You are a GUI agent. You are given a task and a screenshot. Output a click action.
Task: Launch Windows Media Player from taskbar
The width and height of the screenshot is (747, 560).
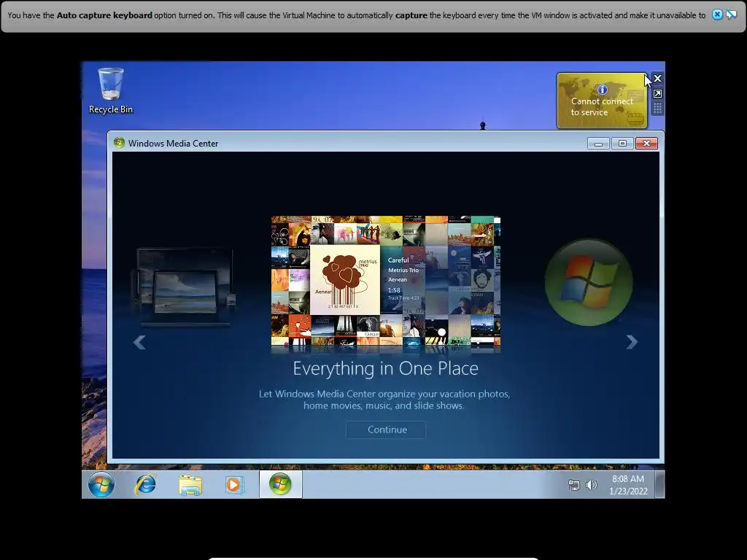coord(234,485)
